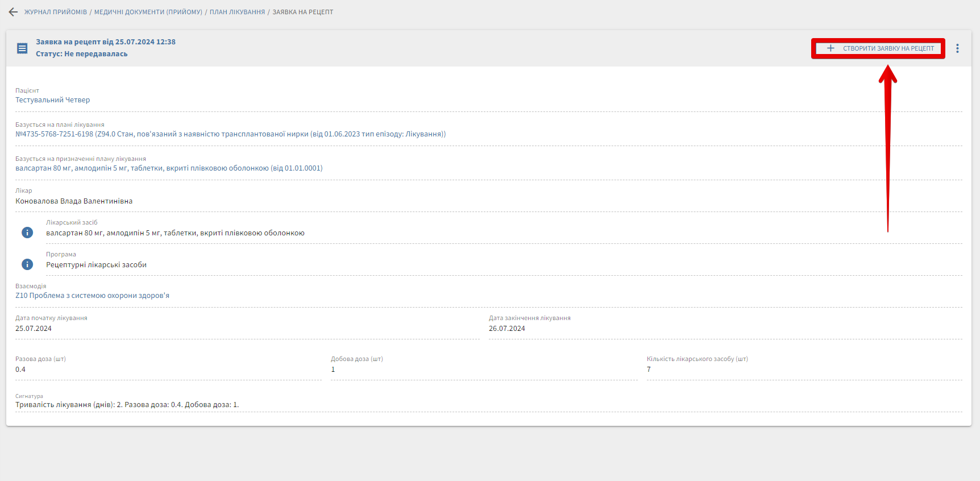This screenshot has height=481, width=980.
Task: Open the treatment plan prescription dated 01.01.0001
Action: pyautogui.click(x=169, y=168)
